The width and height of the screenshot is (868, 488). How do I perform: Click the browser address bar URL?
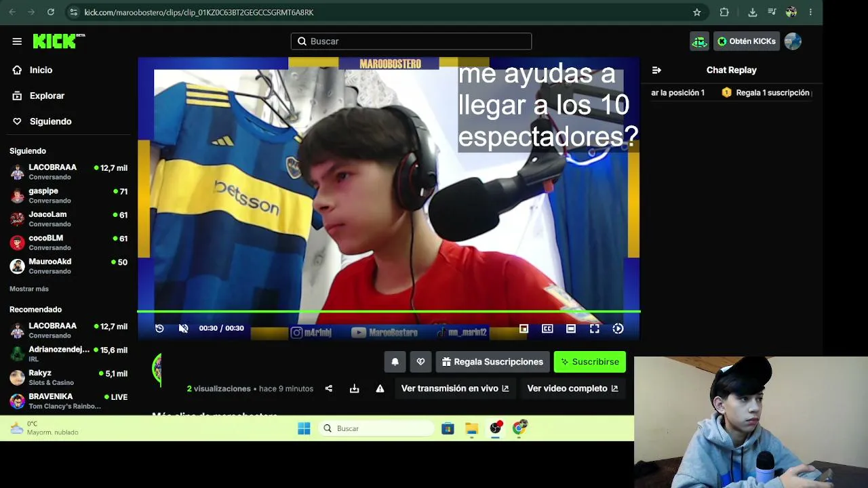coord(199,12)
